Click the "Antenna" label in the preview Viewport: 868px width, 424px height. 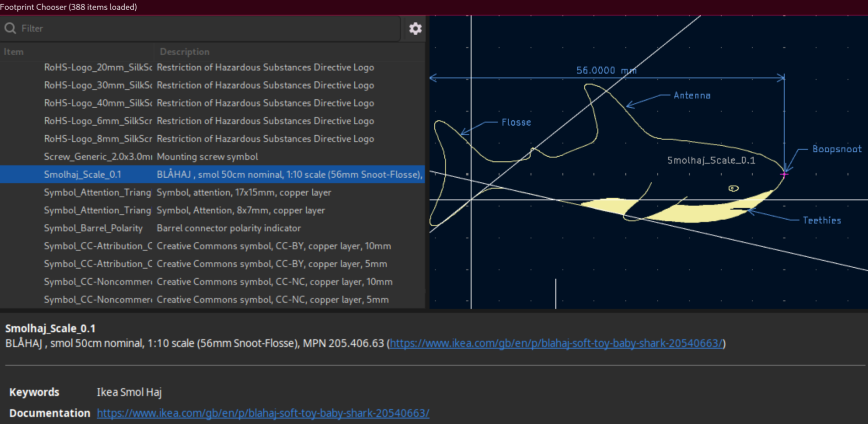tap(692, 95)
